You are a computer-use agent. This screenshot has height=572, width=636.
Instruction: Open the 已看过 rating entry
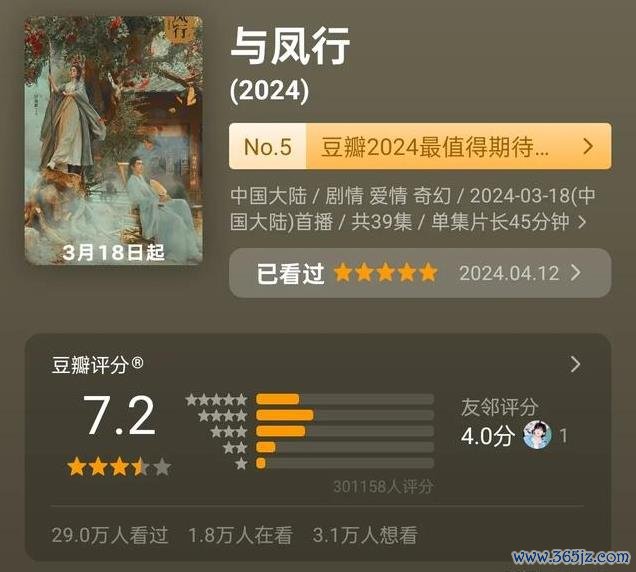[x=420, y=273]
